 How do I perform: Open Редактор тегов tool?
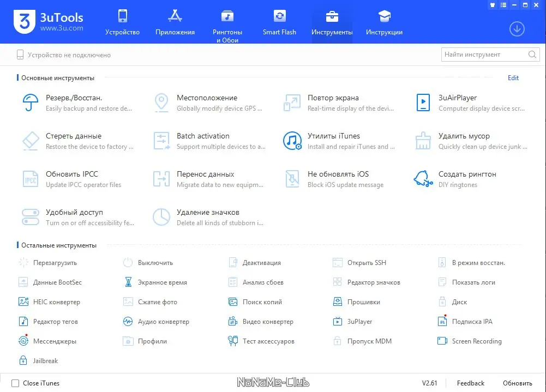click(x=49, y=321)
